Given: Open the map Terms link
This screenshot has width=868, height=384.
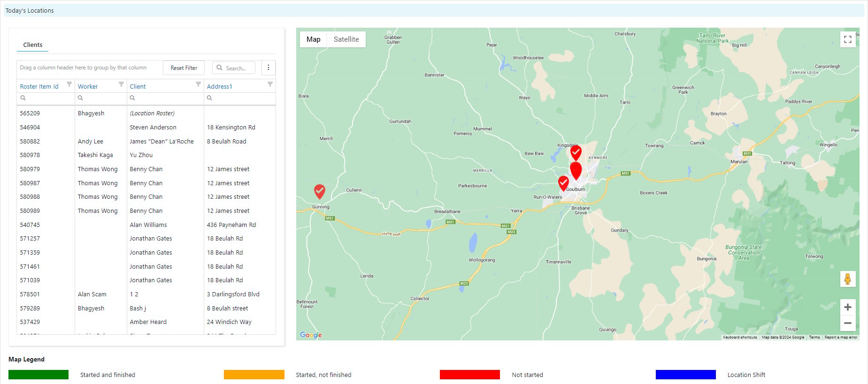Looking at the screenshot, I should pos(814,337).
